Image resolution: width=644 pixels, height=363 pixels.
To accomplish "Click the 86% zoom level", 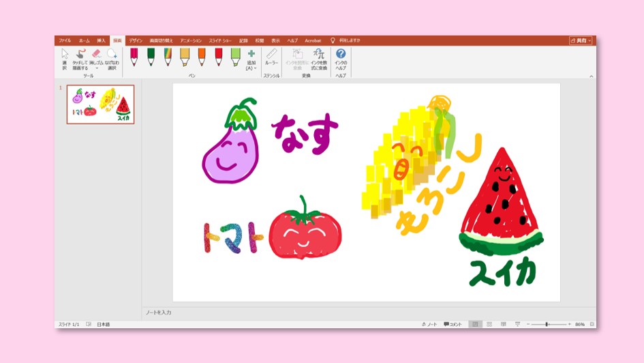I will [580, 324].
